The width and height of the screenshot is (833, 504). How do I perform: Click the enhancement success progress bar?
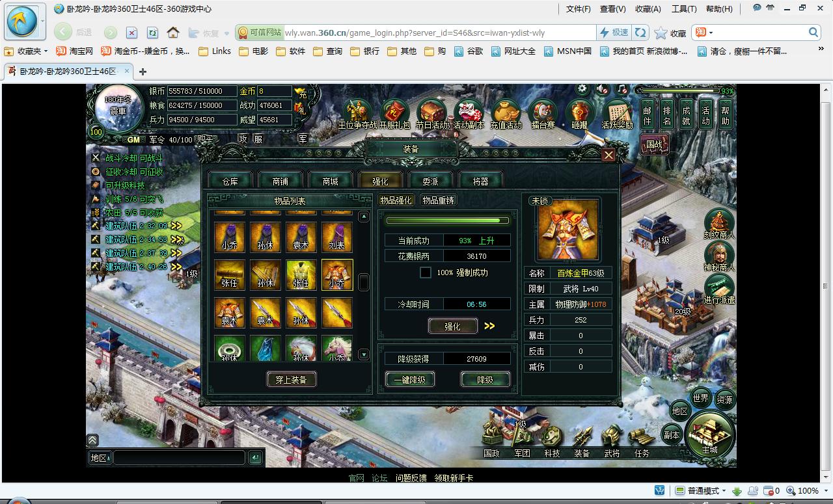(446, 220)
